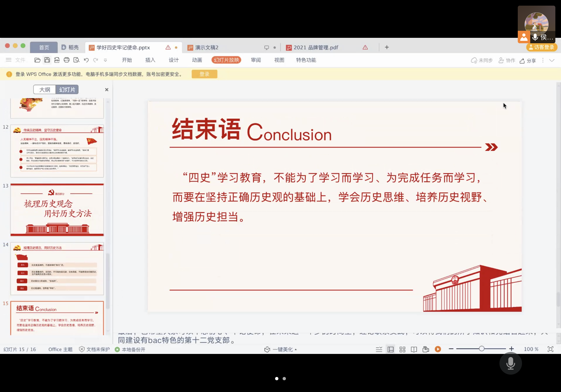Click the yellow 登录 login button
561x392 pixels.
click(204, 74)
